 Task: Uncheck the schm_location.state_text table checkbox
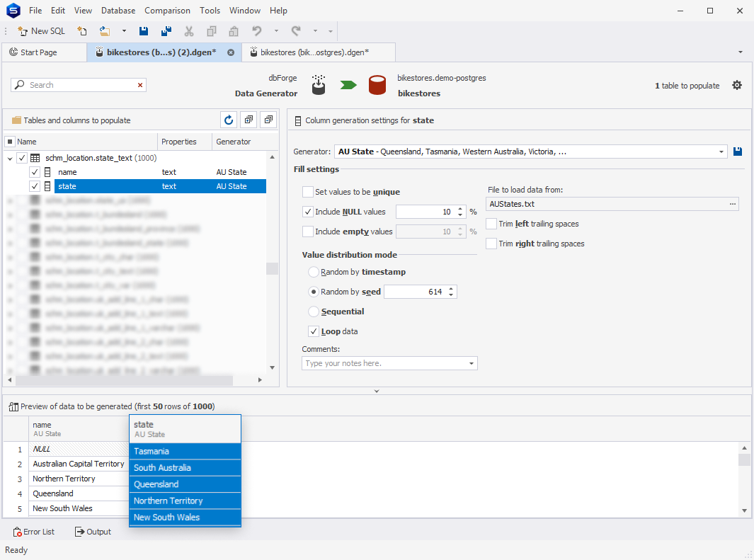22,158
